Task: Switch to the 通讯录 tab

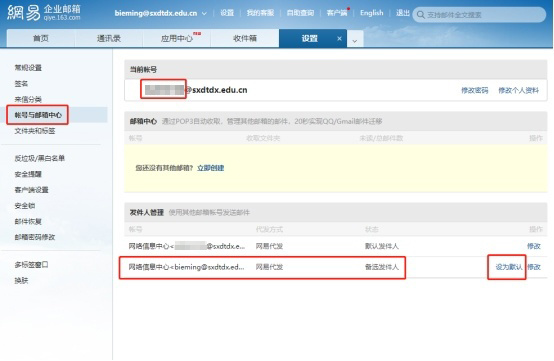Action: pyautogui.click(x=109, y=38)
